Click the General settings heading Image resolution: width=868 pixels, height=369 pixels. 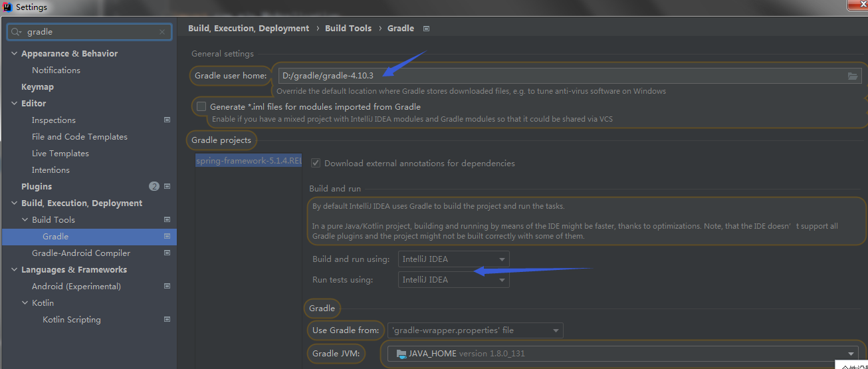pyautogui.click(x=223, y=54)
